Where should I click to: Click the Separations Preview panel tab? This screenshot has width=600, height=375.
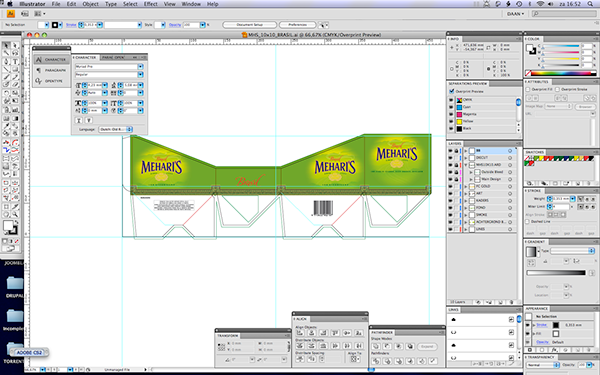click(468, 83)
